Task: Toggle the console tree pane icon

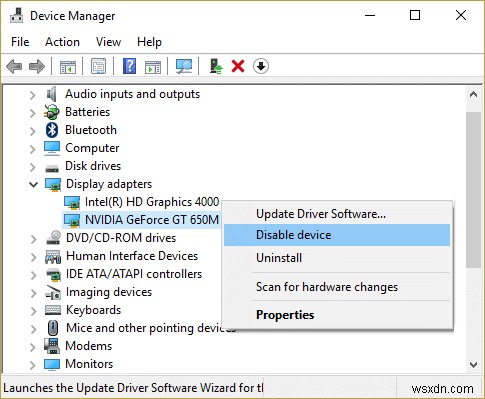Action: tap(68, 66)
